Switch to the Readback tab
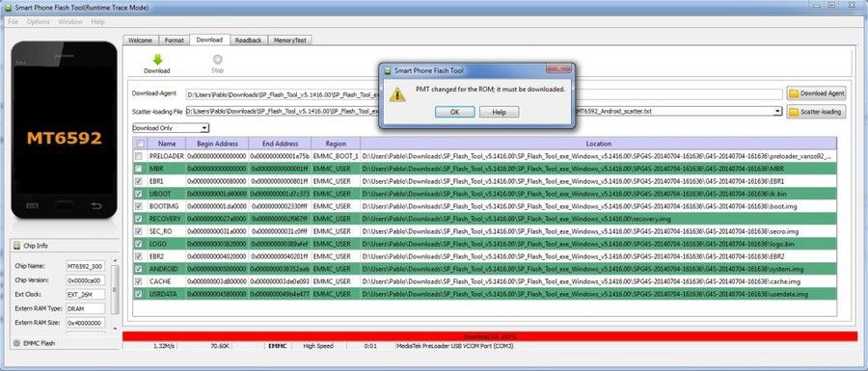Image resolution: width=868 pixels, height=371 pixels. pos(248,40)
